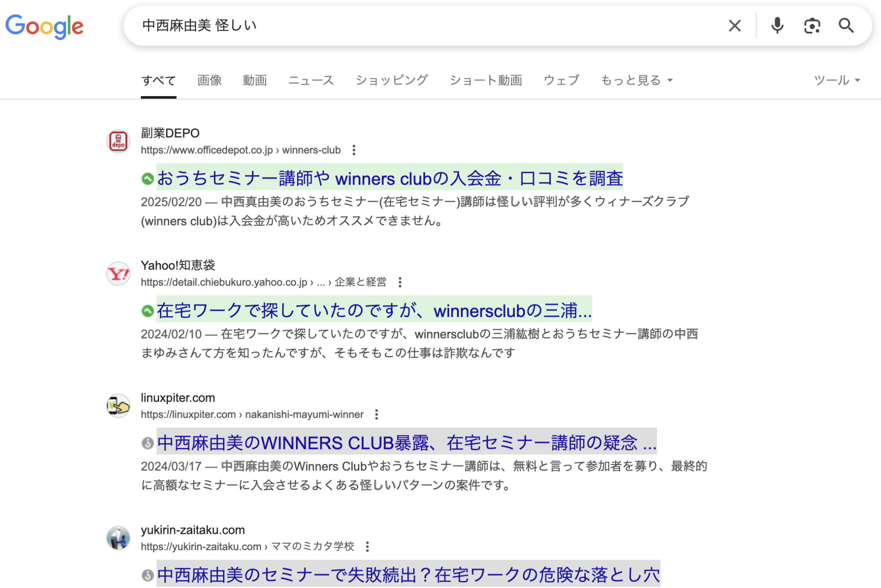Switch to the 動画 tab
This screenshot has width=881, height=588.
pyautogui.click(x=255, y=80)
